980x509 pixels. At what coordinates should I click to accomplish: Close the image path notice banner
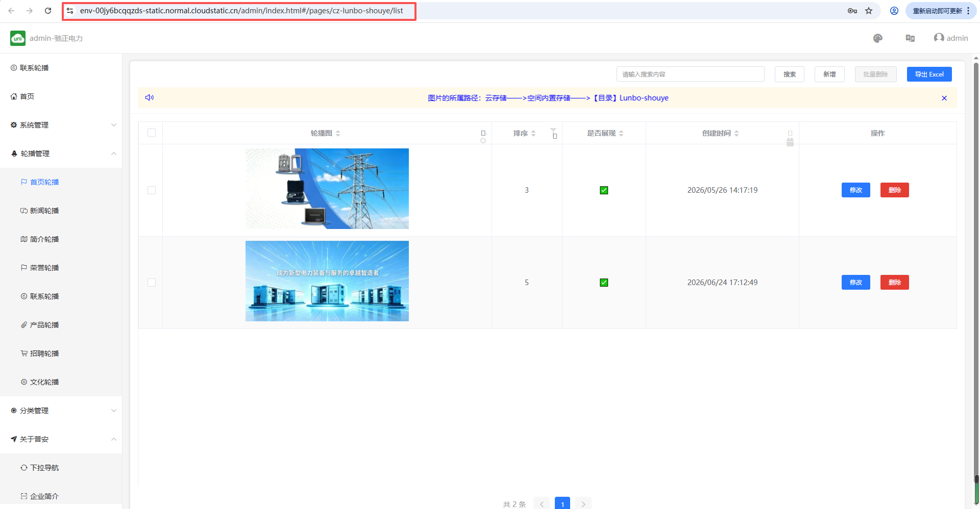(x=944, y=98)
